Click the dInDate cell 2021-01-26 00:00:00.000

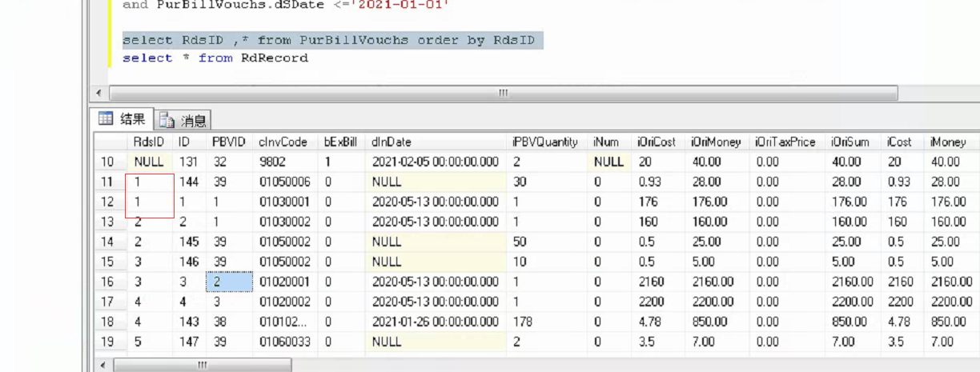coord(436,322)
